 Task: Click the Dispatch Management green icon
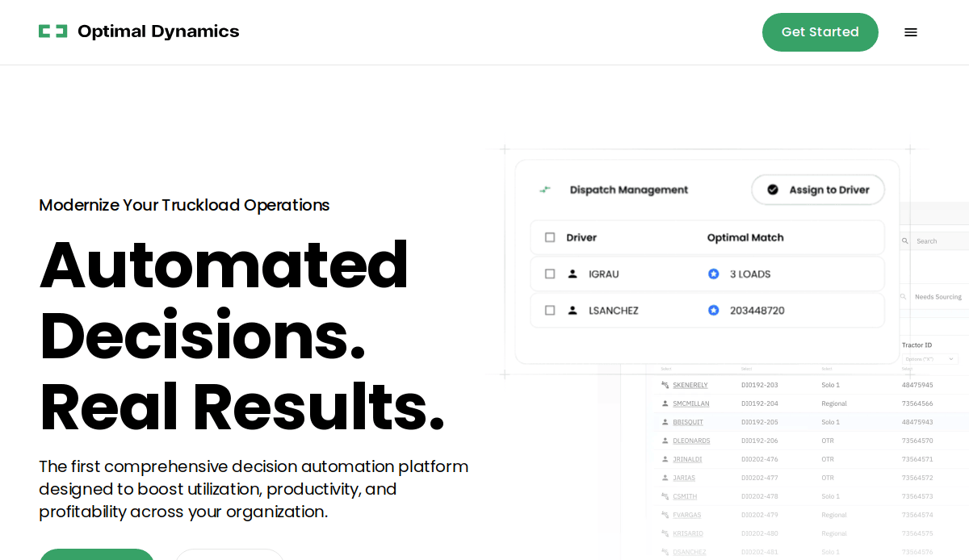point(545,190)
